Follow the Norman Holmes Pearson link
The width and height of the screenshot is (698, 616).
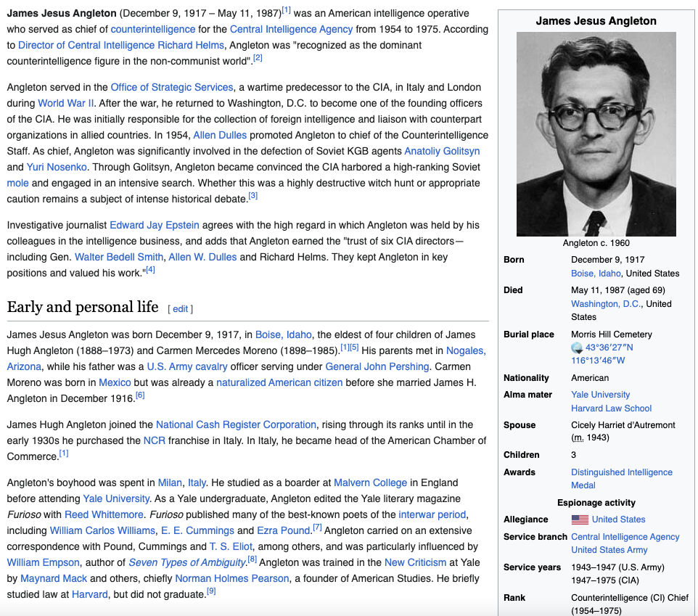(x=232, y=579)
